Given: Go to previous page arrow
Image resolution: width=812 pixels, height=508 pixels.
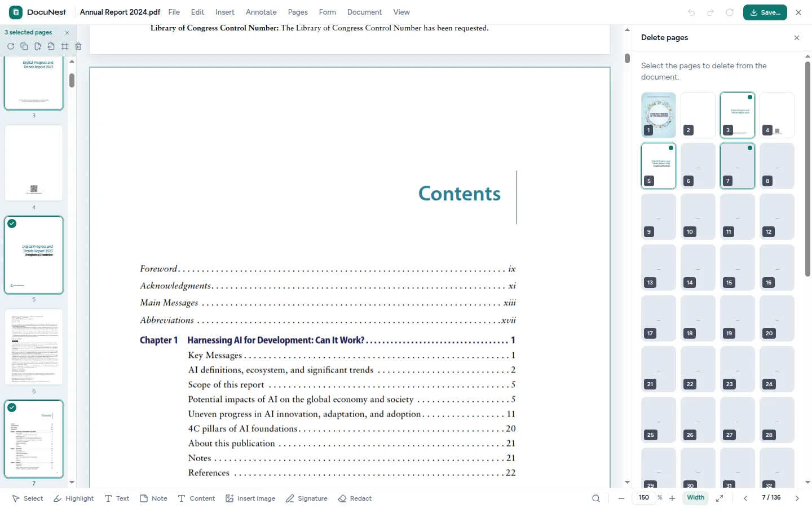Looking at the screenshot, I should point(745,498).
